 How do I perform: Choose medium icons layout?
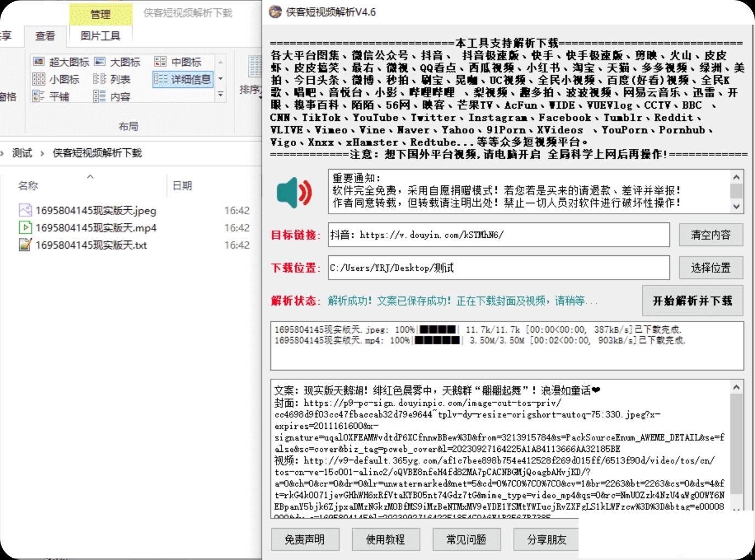coord(179,62)
